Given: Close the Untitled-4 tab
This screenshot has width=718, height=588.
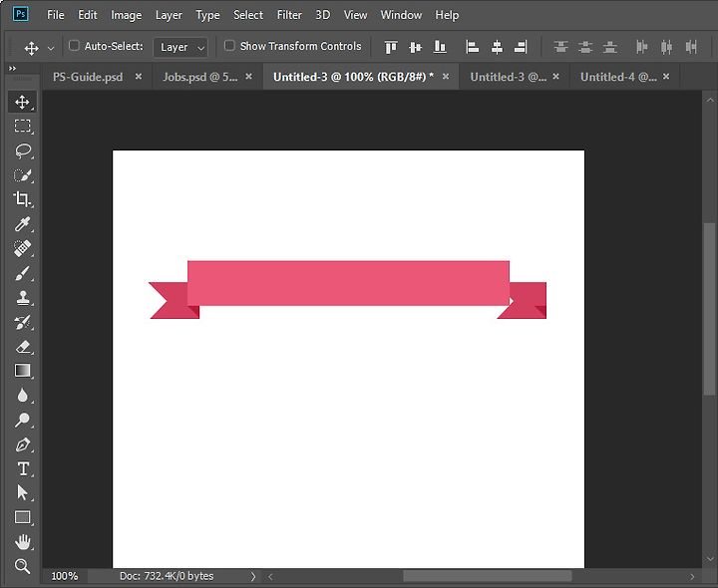Looking at the screenshot, I should pyautogui.click(x=666, y=77).
